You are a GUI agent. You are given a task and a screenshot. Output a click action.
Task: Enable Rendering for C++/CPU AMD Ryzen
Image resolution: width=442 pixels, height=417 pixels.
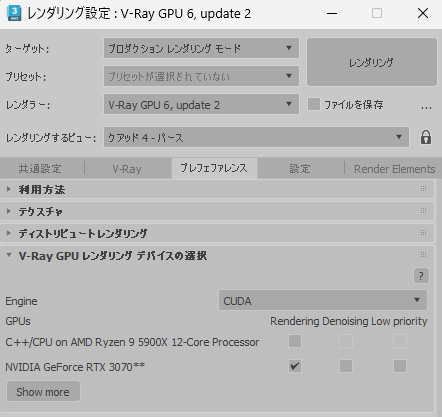(x=295, y=341)
